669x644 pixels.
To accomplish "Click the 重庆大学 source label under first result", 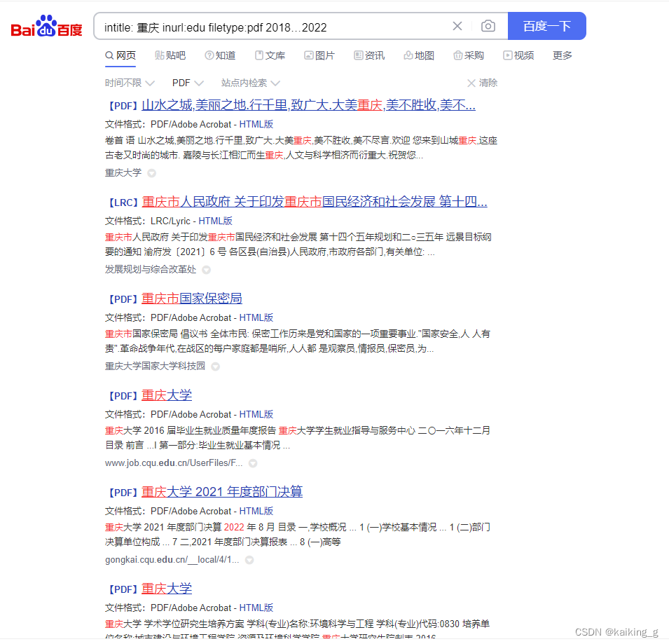I will click(123, 173).
